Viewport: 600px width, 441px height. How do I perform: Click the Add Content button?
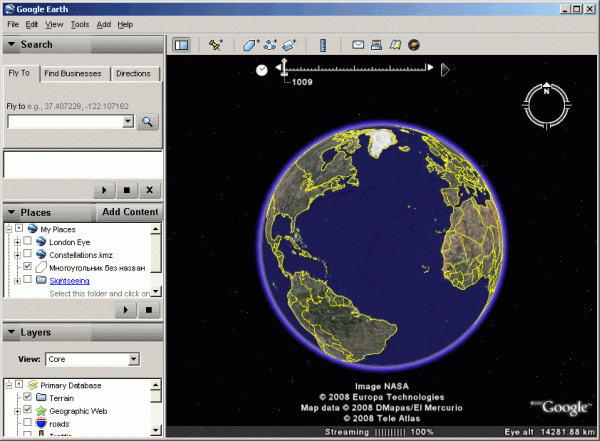click(130, 212)
